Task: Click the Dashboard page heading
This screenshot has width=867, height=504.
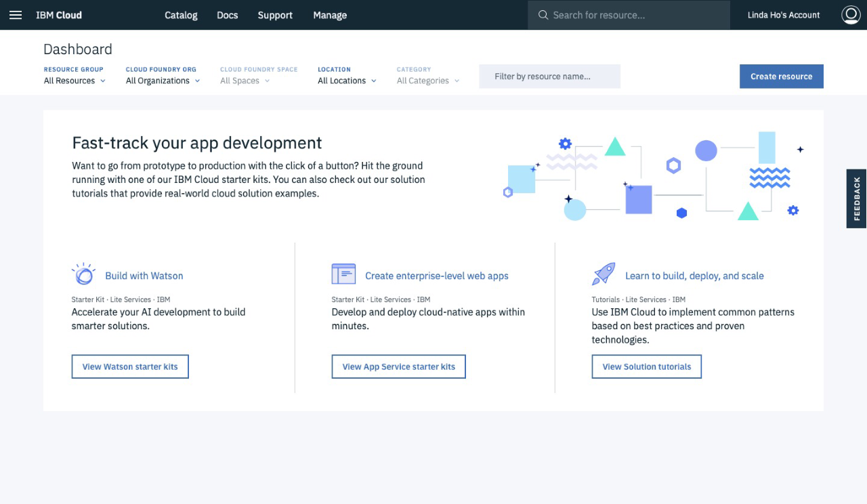Action: pos(78,49)
